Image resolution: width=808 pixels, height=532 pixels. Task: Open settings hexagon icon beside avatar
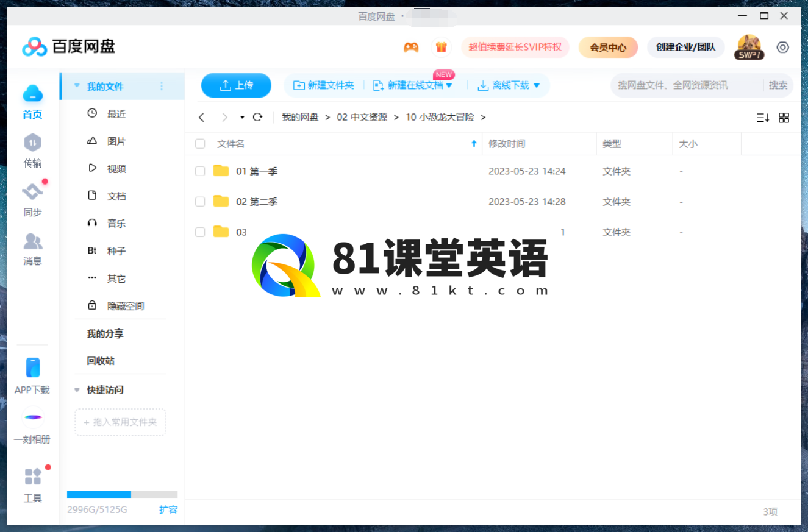click(783, 48)
